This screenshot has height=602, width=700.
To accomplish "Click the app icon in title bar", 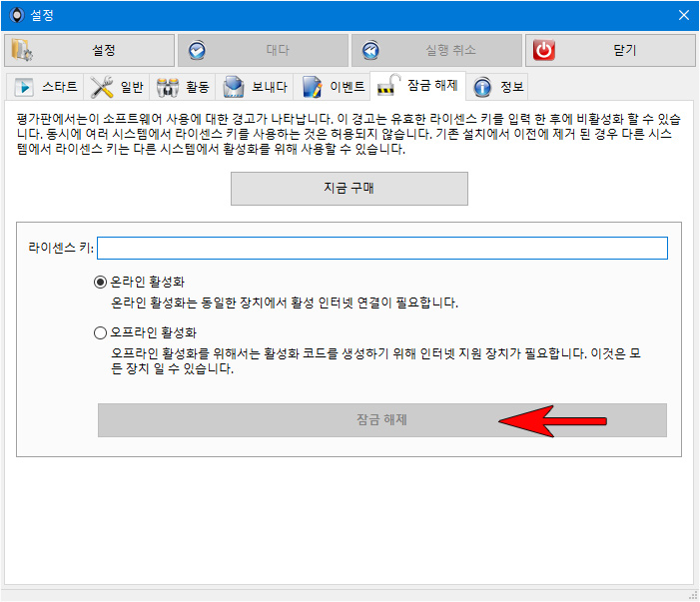I will point(17,15).
